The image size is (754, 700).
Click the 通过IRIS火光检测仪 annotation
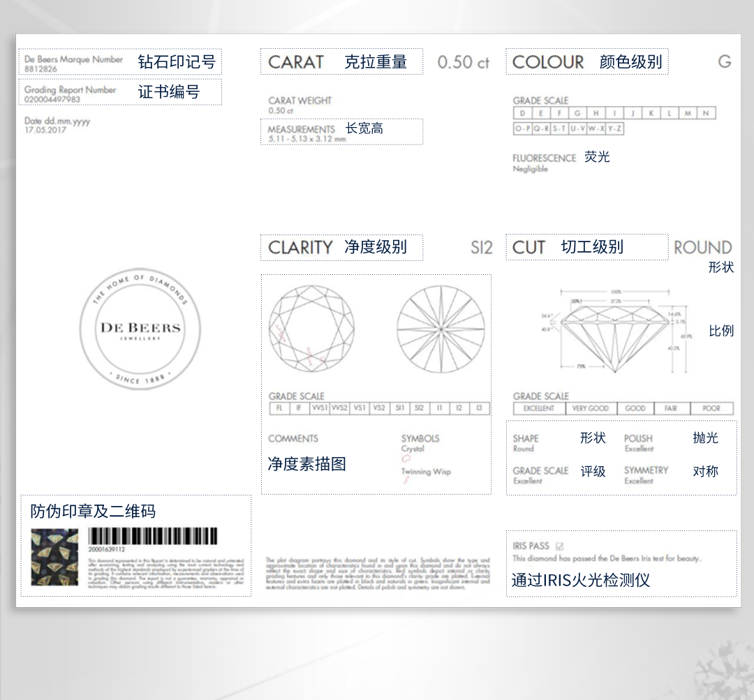pos(580,580)
